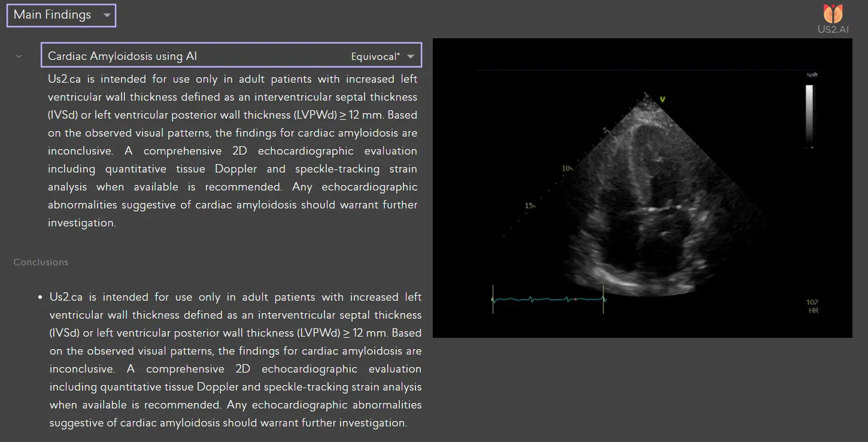Open the Equivocal* result dropdown
Image resolution: width=868 pixels, height=442 pixels.
click(383, 56)
